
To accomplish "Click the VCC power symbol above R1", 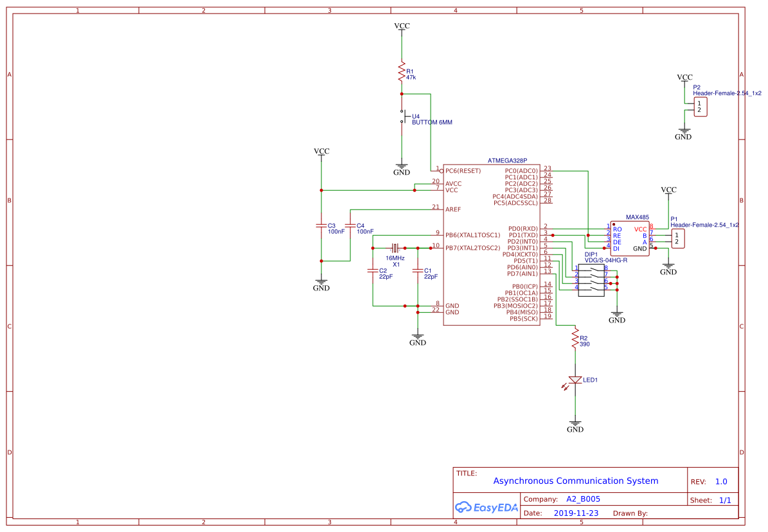I will 402,26.
